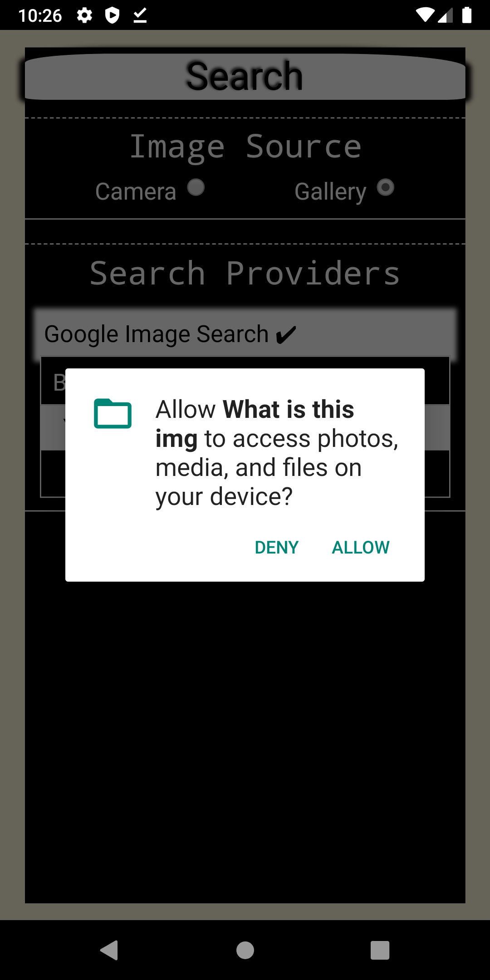The width and height of the screenshot is (490, 980).
Task: Tap the Image Source section heading
Action: click(x=245, y=147)
